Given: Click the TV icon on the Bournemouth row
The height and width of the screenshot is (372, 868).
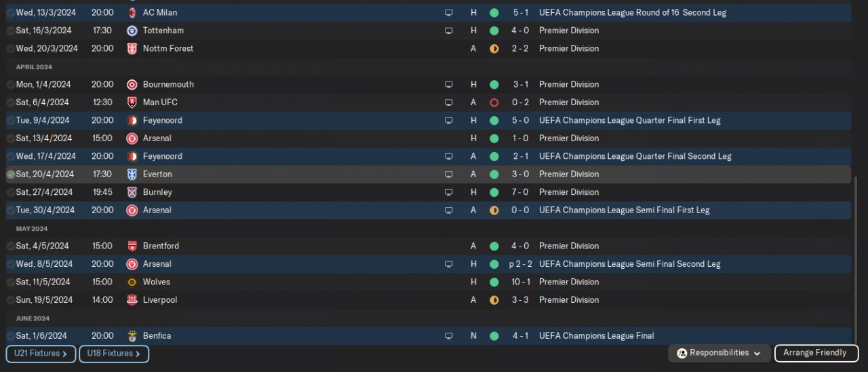Looking at the screenshot, I should (448, 85).
